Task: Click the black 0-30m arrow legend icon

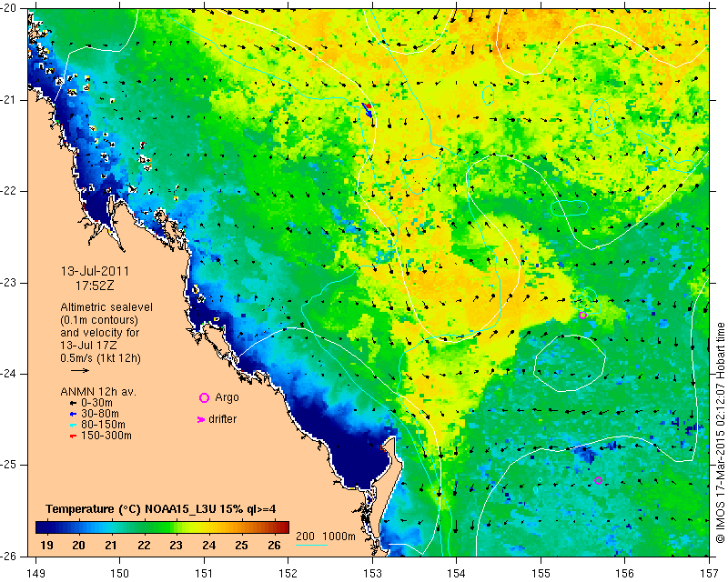Action: pyautogui.click(x=73, y=403)
